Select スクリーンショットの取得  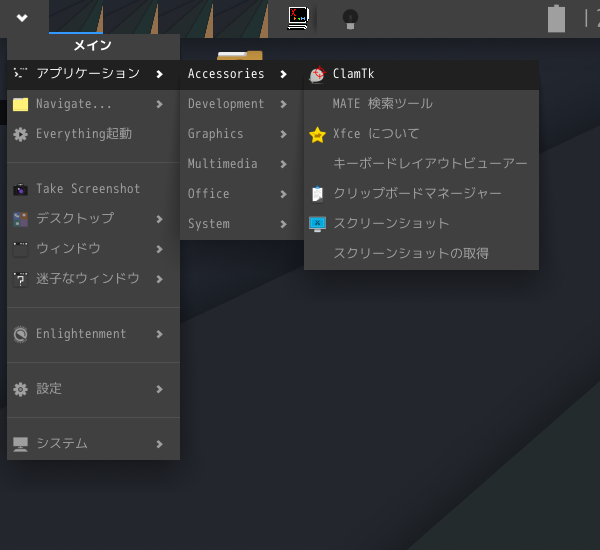click(x=421, y=254)
